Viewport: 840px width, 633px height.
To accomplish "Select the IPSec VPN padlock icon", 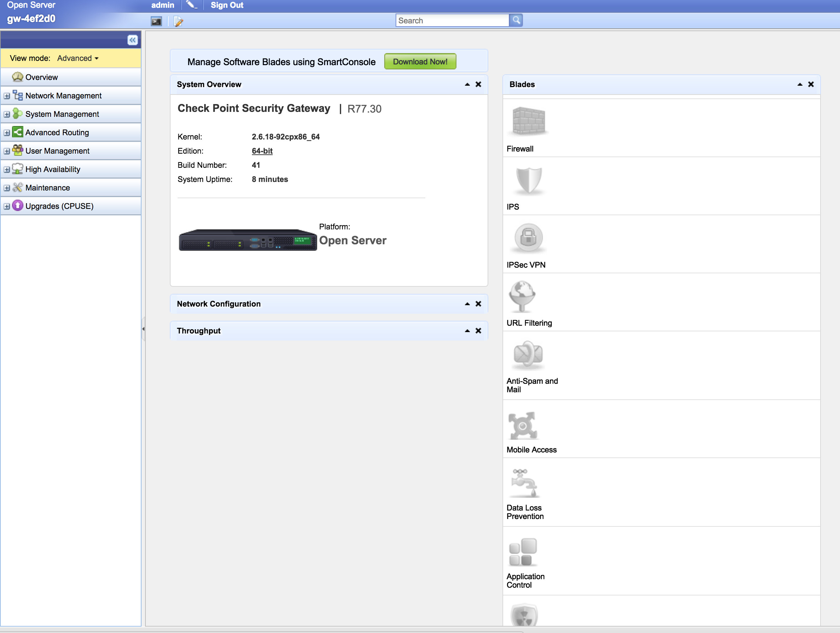I will pyautogui.click(x=528, y=238).
